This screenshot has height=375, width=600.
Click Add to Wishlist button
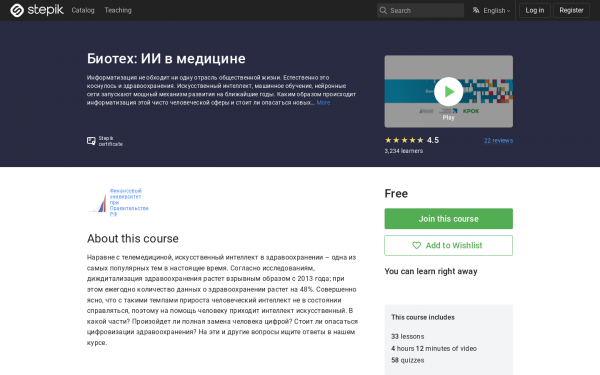pos(448,245)
